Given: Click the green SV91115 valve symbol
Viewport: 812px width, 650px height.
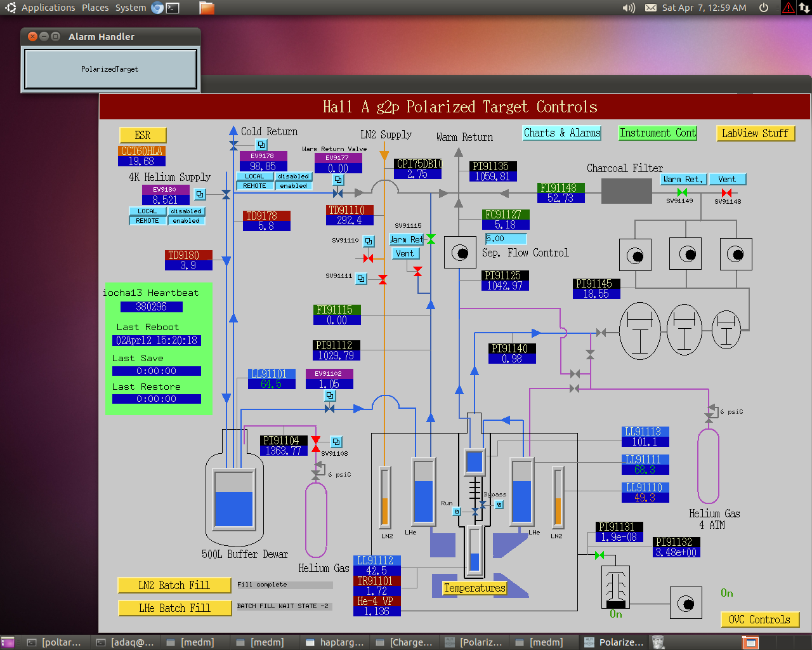Looking at the screenshot, I should pyautogui.click(x=431, y=239).
